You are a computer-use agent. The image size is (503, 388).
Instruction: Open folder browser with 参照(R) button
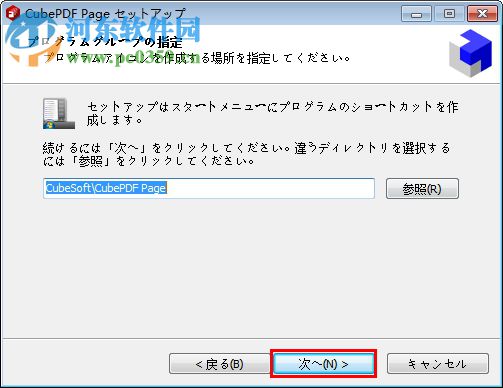tap(422, 189)
